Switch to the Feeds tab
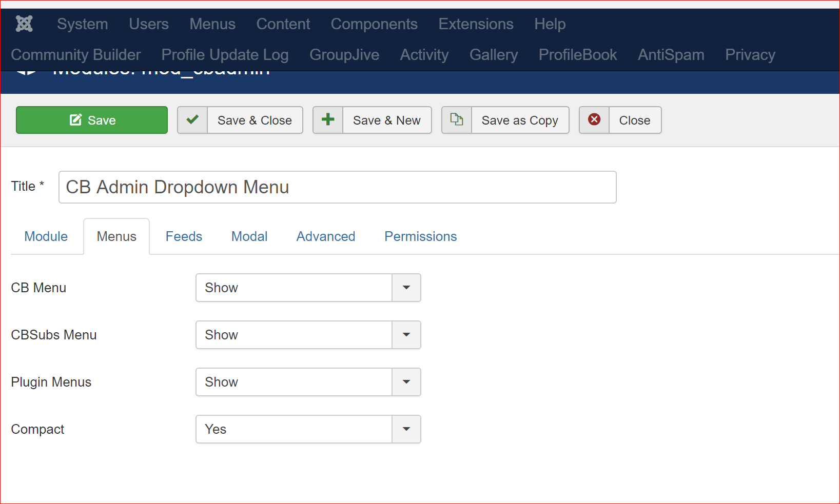 pyautogui.click(x=184, y=236)
